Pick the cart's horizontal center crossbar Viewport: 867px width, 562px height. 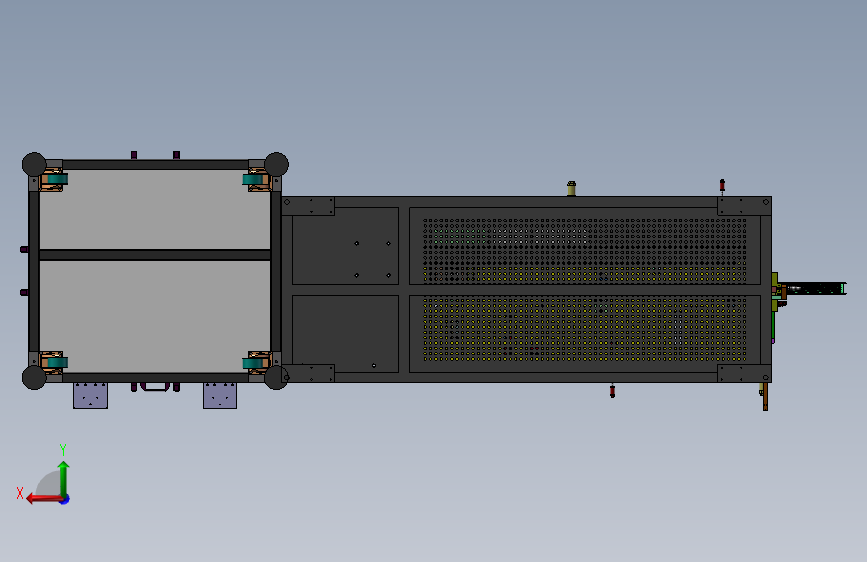[x=155, y=254]
